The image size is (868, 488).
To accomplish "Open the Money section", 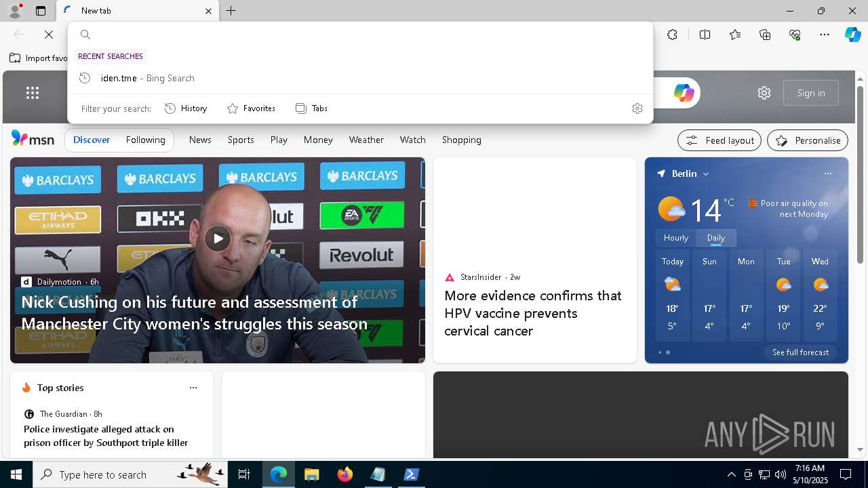I will coord(318,140).
